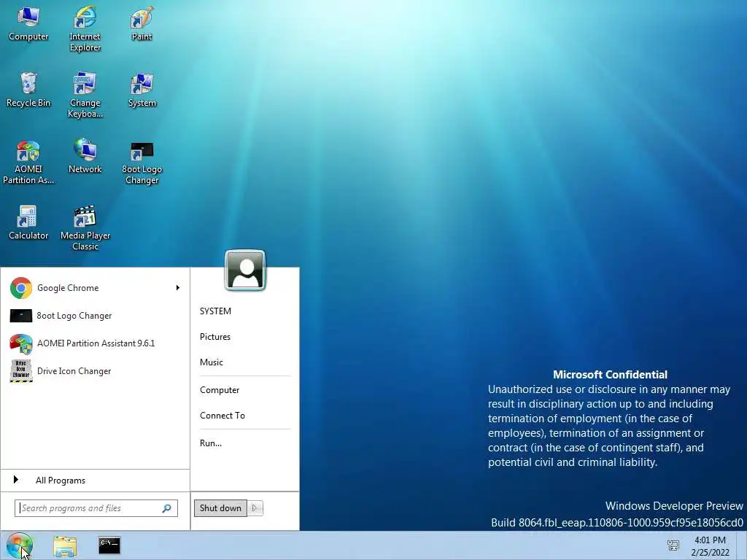Open AOMEI Partition Assistant 9.6.1 in Start menu
This screenshot has width=747, height=560.
tap(96, 343)
